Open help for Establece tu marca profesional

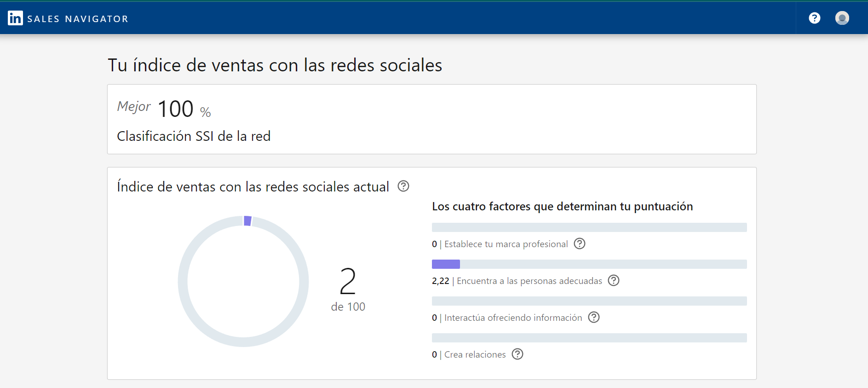coord(580,243)
